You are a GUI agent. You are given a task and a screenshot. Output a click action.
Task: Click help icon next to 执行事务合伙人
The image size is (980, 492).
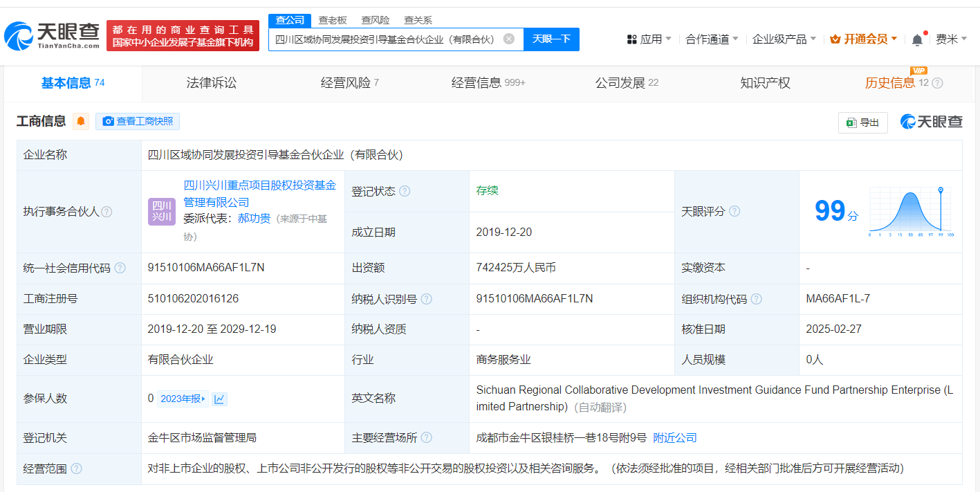[x=107, y=212]
